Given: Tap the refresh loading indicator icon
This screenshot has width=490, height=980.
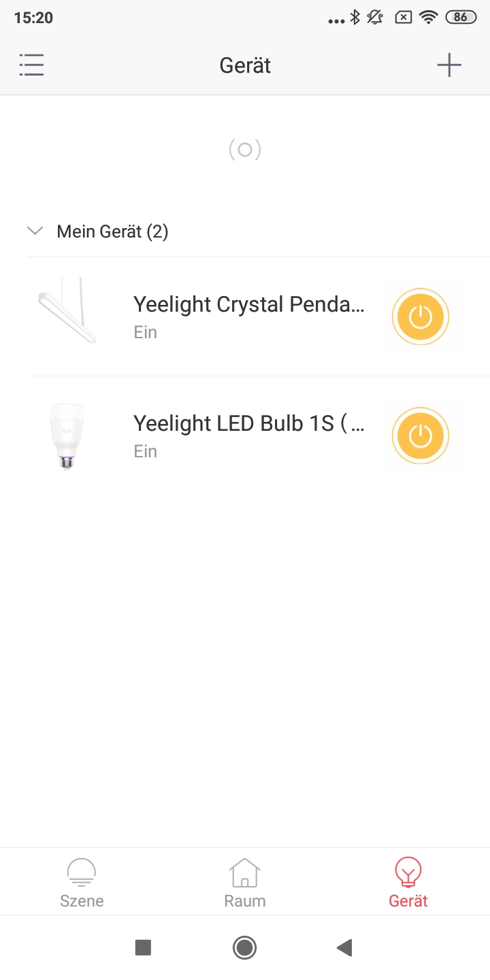Looking at the screenshot, I should pyautogui.click(x=245, y=150).
